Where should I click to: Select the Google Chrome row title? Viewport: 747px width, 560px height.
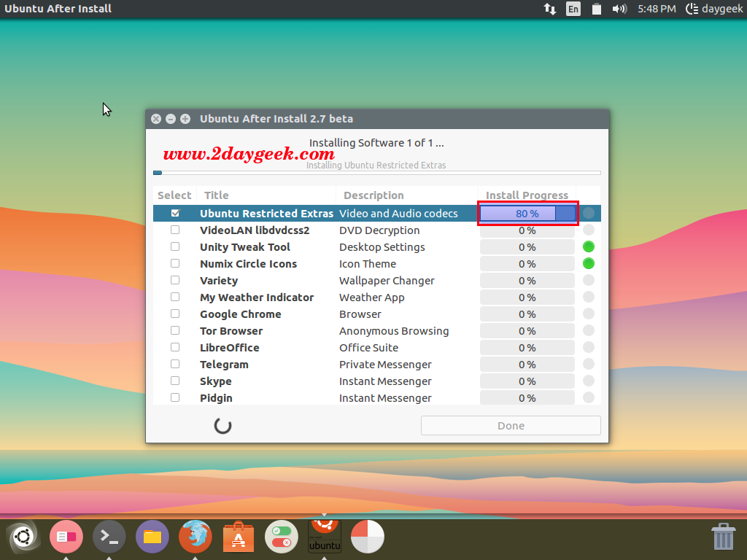click(x=241, y=314)
